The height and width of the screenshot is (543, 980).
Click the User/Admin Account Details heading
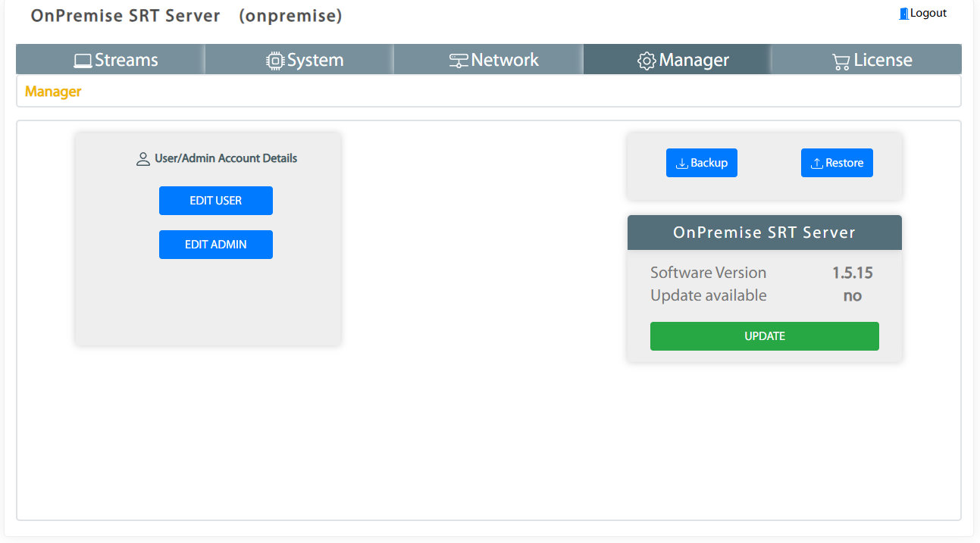pyautogui.click(x=225, y=158)
